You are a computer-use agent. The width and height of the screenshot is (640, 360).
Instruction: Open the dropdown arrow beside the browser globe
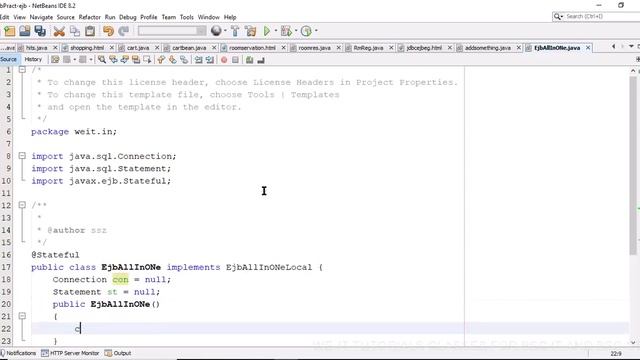(225, 31)
